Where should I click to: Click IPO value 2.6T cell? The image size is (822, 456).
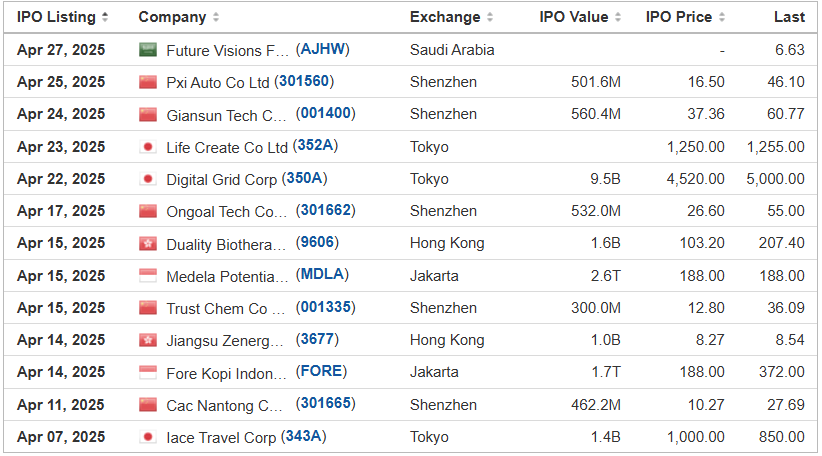click(605, 276)
